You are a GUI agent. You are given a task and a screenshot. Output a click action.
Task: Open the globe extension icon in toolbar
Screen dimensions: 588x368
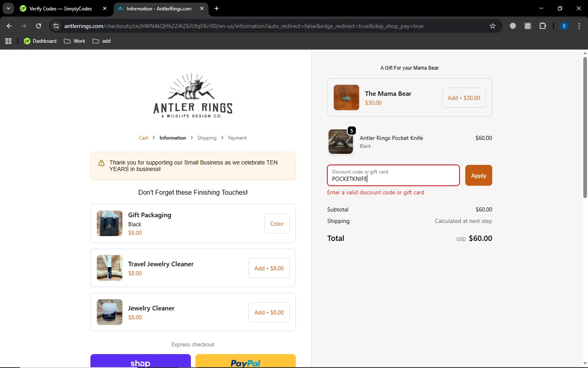(513, 26)
